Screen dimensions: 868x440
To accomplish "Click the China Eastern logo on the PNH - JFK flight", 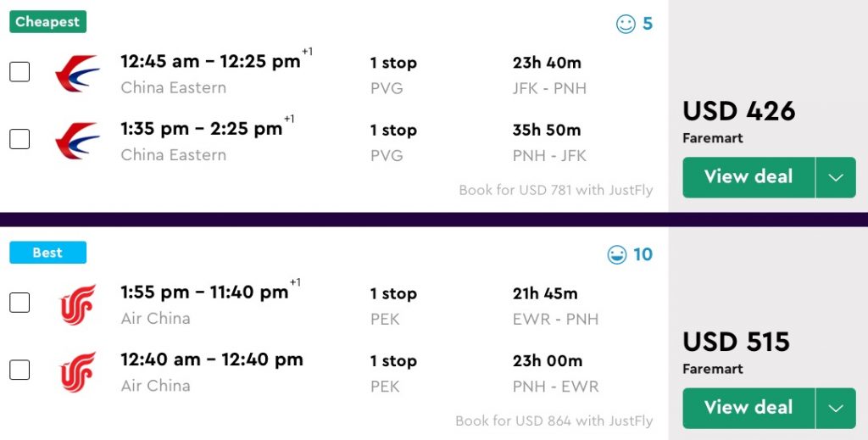I will pyautogui.click(x=77, y=141).
